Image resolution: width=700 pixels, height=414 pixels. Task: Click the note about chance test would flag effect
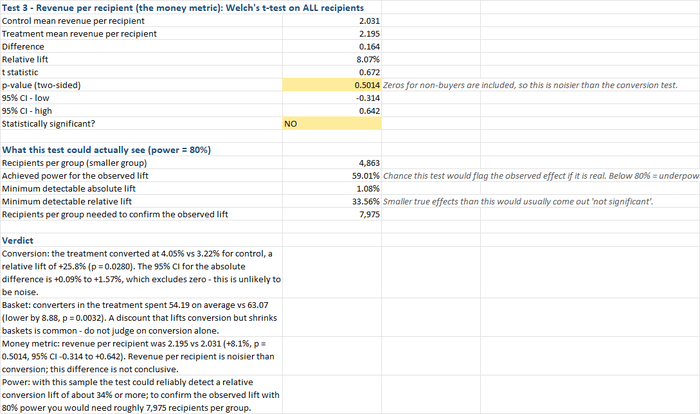pyautogui.click(x=541, y=176)
